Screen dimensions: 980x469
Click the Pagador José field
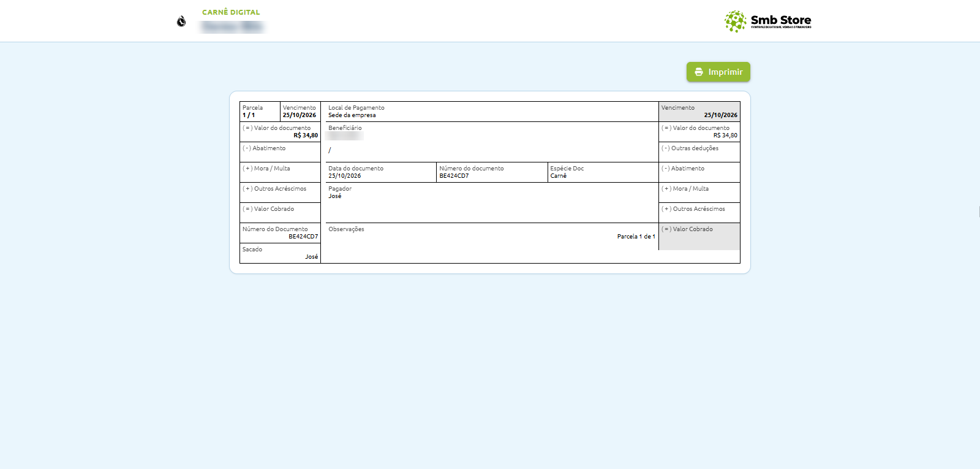[x=492, y=202]
